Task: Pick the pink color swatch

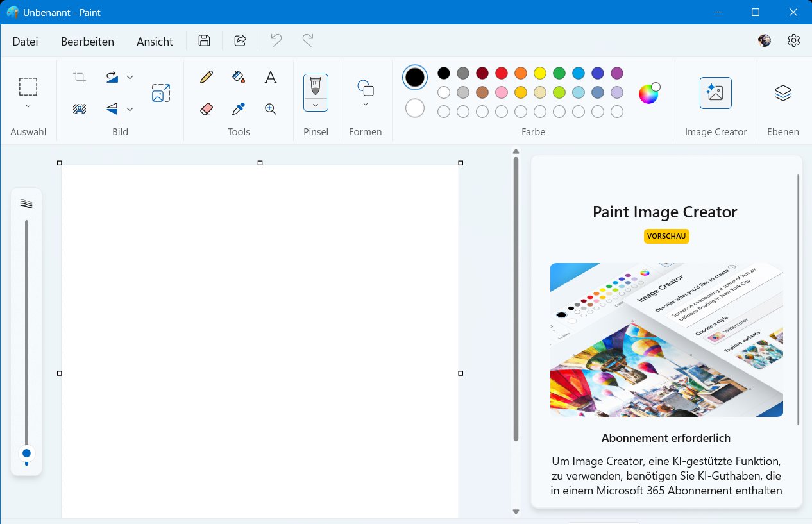Action: coord(502,92)
